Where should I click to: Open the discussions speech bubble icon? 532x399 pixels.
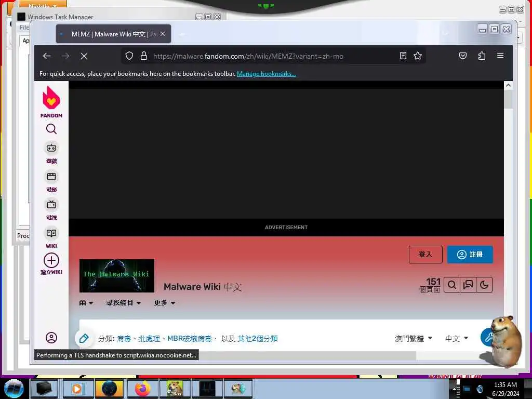tap(468, 285)
